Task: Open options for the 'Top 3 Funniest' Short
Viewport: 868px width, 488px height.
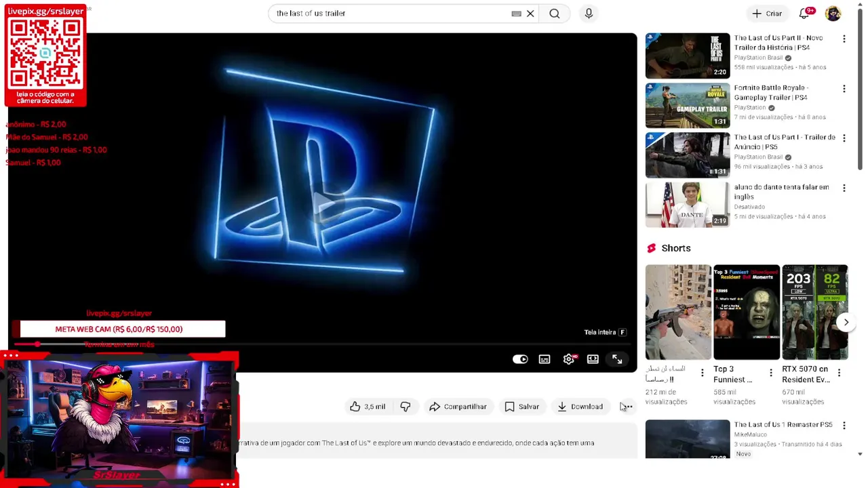Action: (770, 373)
